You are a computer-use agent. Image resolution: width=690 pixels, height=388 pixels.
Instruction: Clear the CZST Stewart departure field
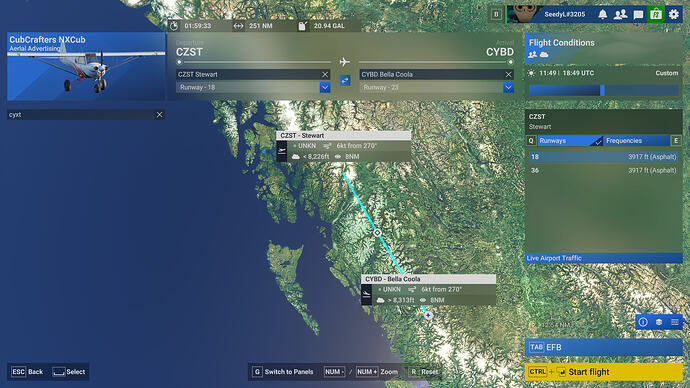[325, 74]
